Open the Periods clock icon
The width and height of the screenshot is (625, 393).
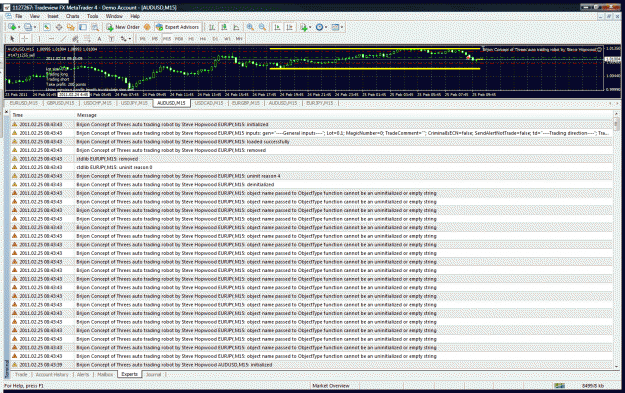click(x=319, y=27)
